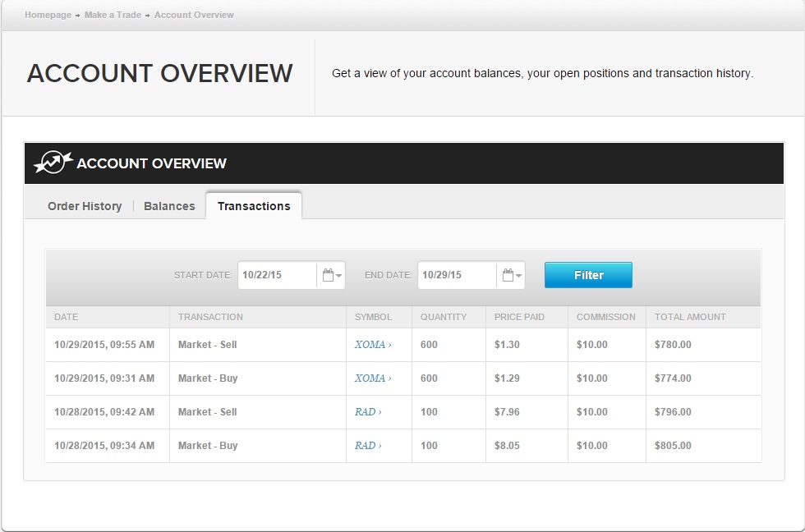Click the COMMISSION column header
805x532 pixels.
(x=606, y=317)
